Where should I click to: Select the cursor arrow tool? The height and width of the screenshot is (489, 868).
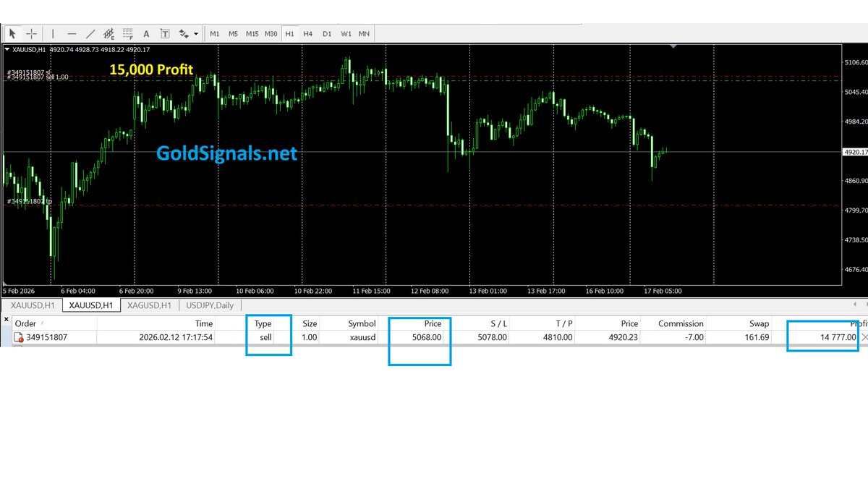[x=12, y=33]
